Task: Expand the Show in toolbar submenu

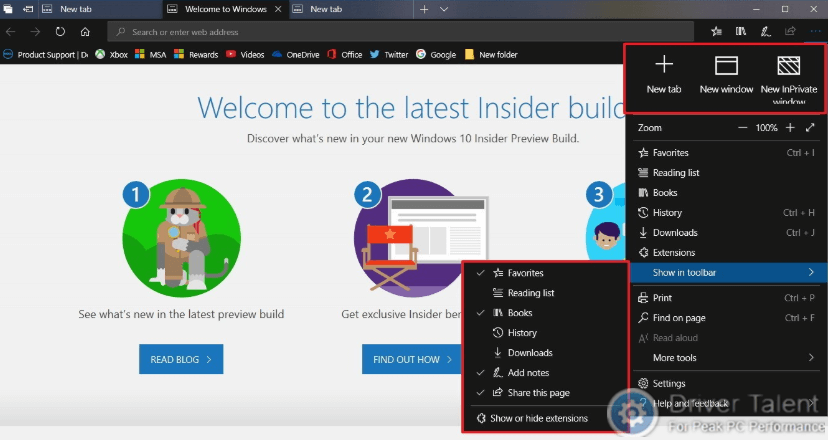Action: coord(726,273)
